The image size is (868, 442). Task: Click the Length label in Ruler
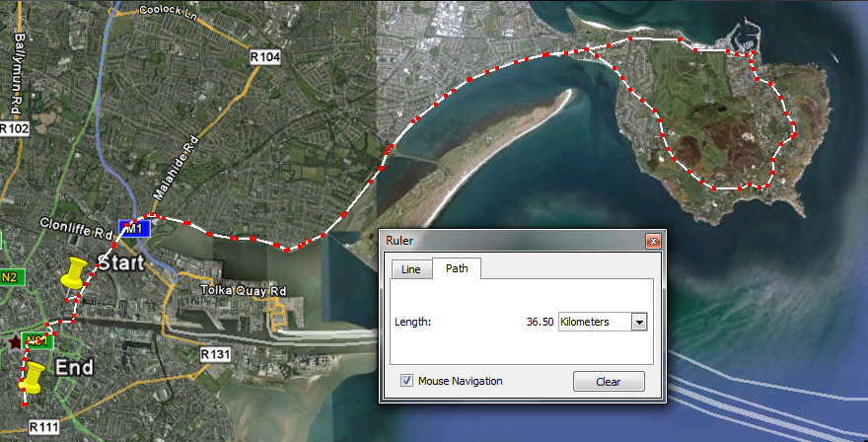(412, 322)
